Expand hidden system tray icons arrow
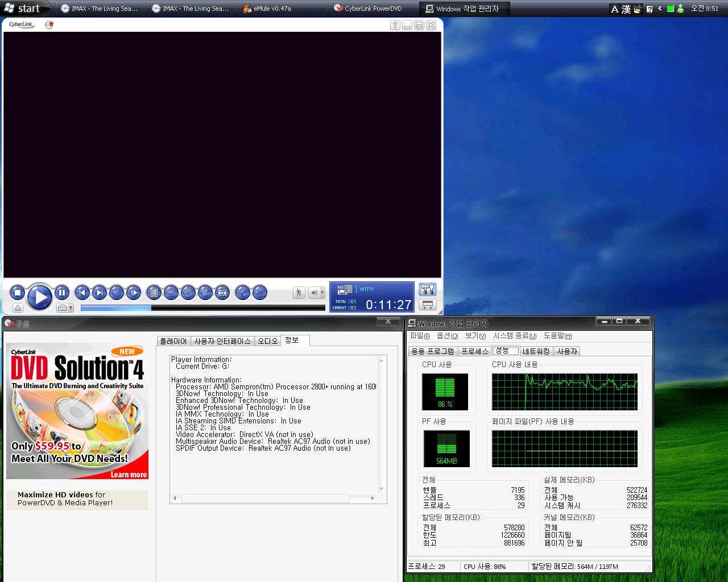The height and width of the screenshot is (582, 728). [x=660, y=9]
